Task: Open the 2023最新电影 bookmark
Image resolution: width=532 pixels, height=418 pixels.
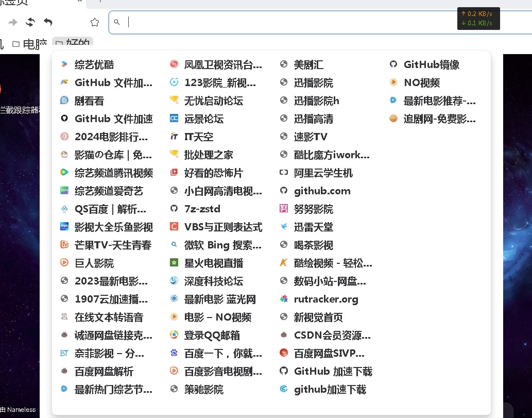Action: 104,281
